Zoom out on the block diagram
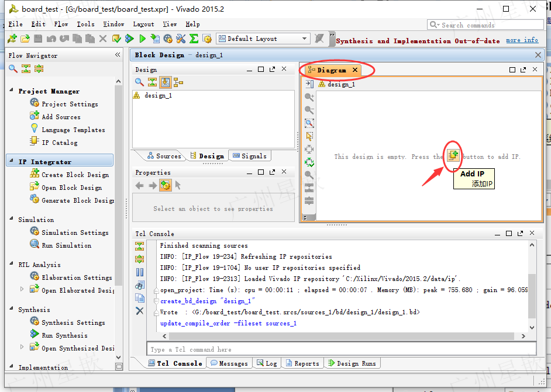Viewport: 551px width, 392px height. tap(309, 110)
